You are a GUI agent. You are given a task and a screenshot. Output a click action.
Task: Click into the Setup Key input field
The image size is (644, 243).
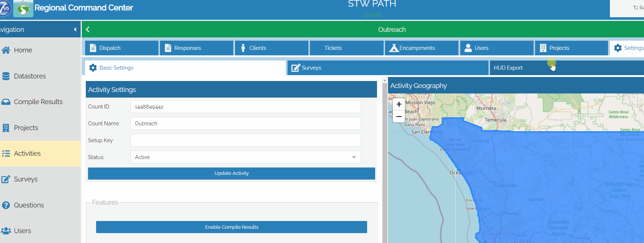245,140
